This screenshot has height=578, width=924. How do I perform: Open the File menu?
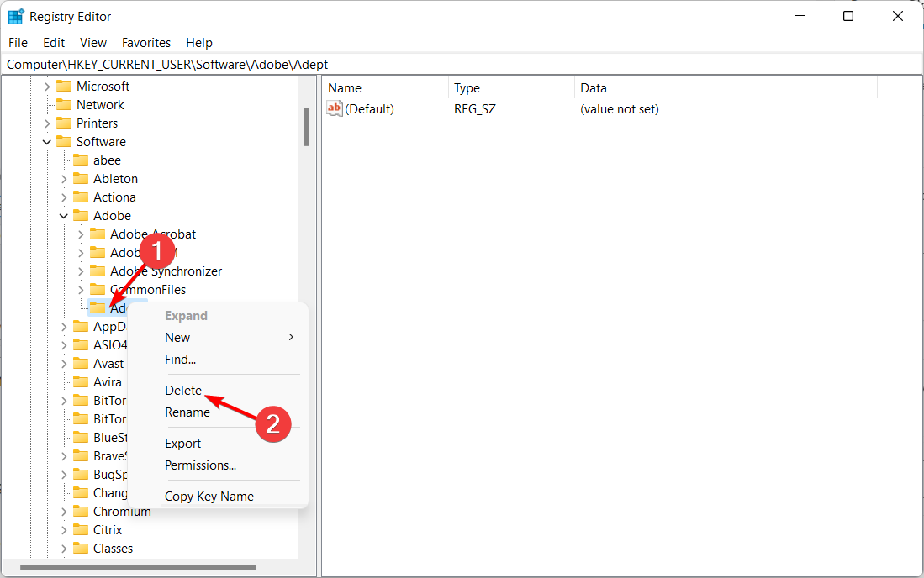[x=18, y=42]
